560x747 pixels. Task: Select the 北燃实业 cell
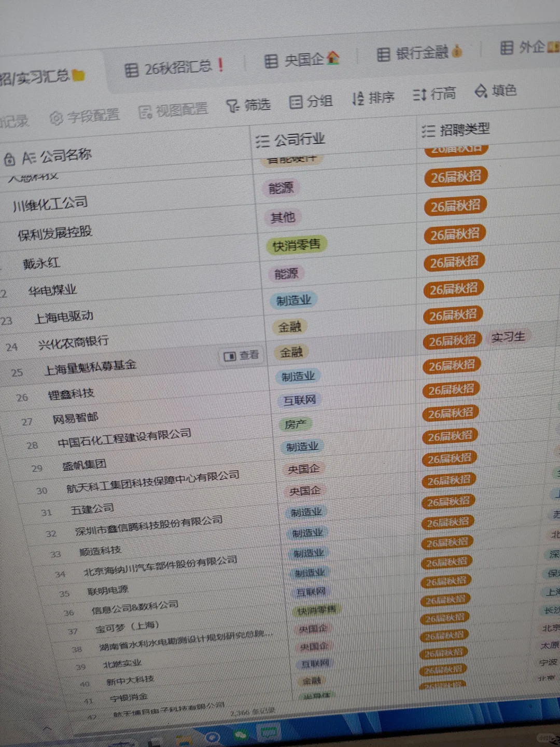(122, 664)
